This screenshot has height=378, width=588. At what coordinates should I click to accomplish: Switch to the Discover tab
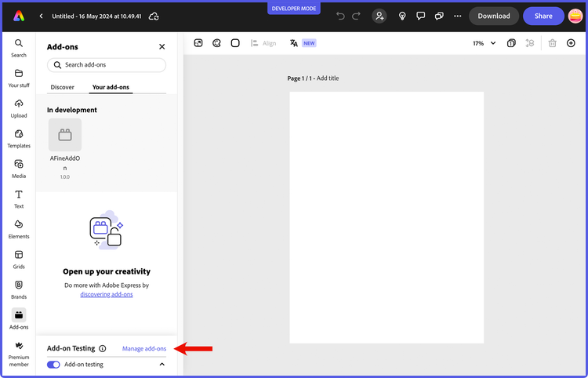(x=62, y=87)
